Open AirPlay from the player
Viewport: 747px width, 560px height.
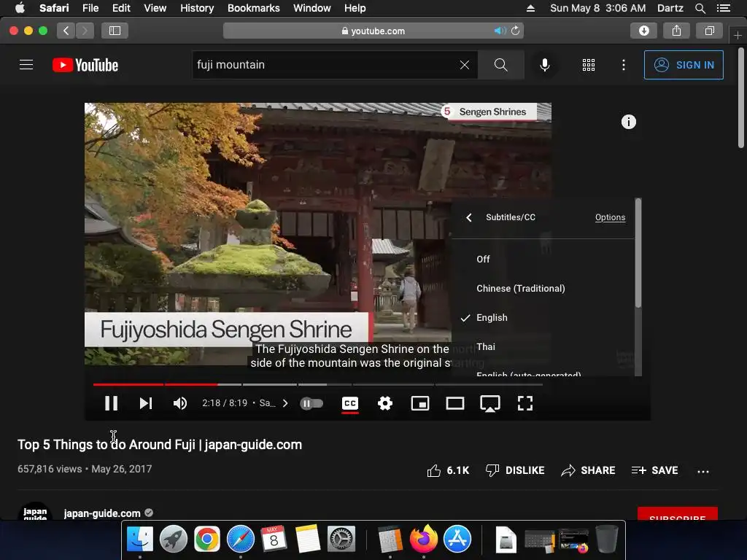coord(489,404)
